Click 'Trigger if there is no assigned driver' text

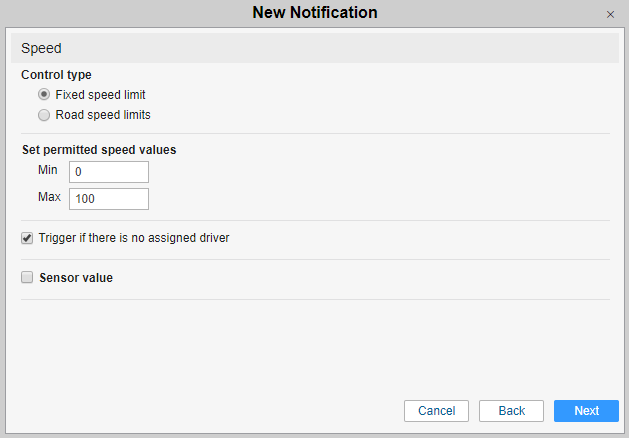(x=134, y=239)
